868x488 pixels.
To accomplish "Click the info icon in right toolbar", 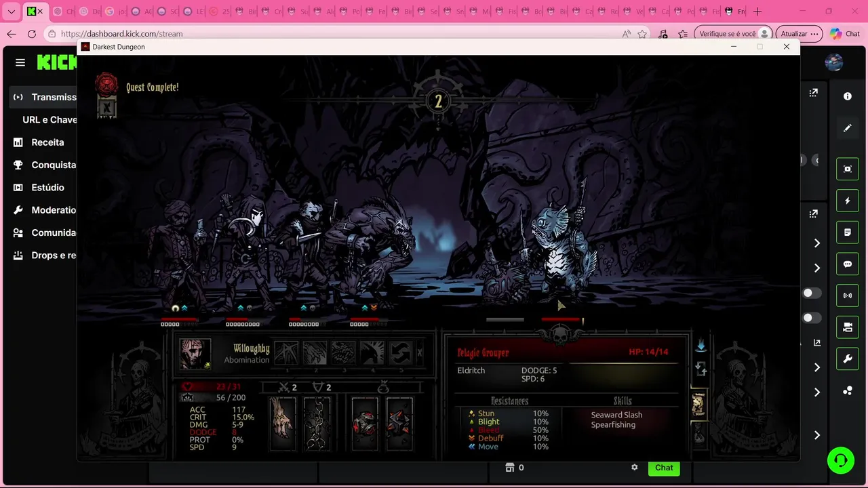I will [x=848, y=96].
